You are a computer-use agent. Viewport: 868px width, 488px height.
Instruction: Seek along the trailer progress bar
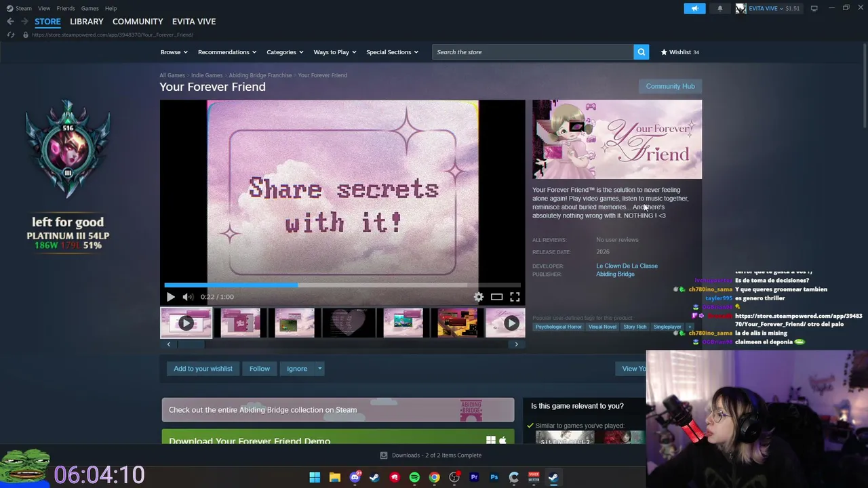coord(342,285)
